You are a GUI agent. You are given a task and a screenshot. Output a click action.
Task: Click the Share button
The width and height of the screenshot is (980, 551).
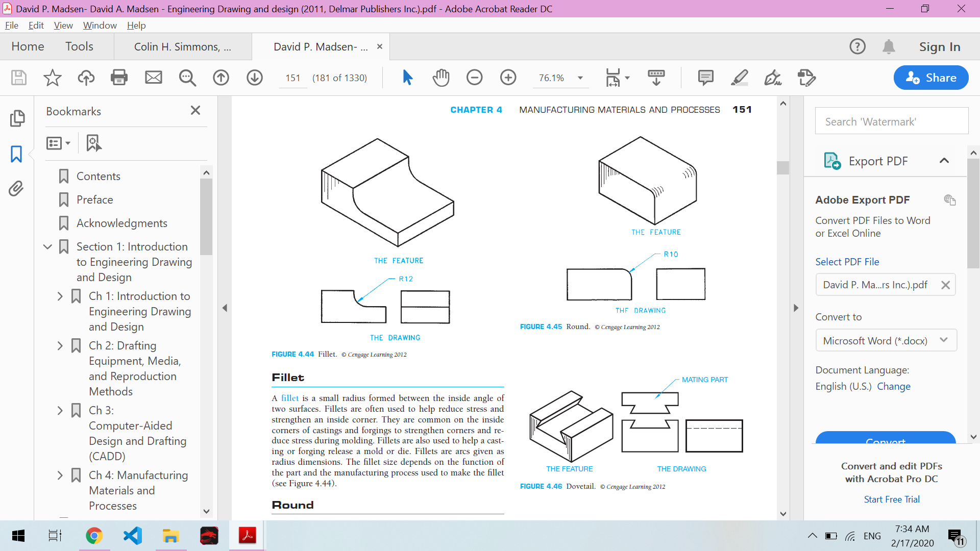pyautogui.click(x=930, y=78)
